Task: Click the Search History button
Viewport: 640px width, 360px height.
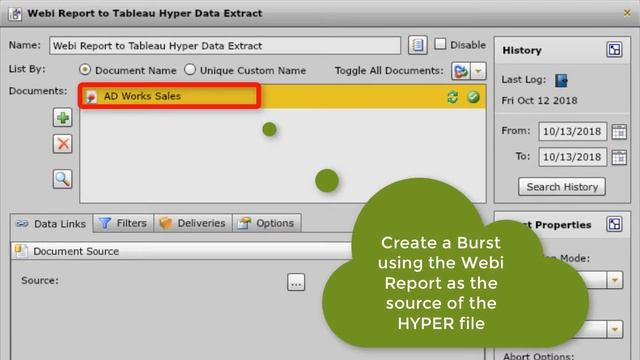Action: (x=562, y=187)
